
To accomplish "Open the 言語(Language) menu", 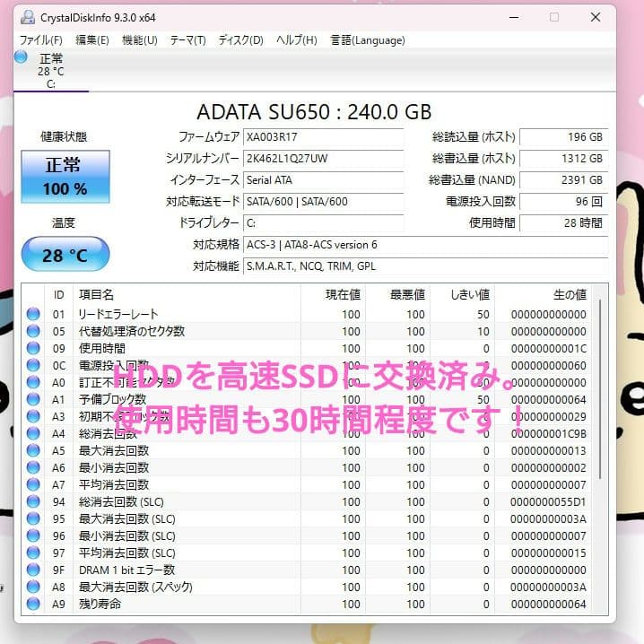I will point(368,40).
